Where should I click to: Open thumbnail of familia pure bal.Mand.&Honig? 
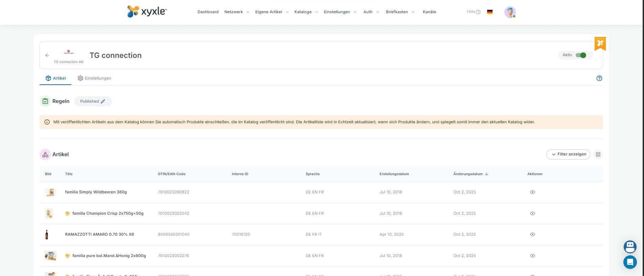click(x=50, y=256)
